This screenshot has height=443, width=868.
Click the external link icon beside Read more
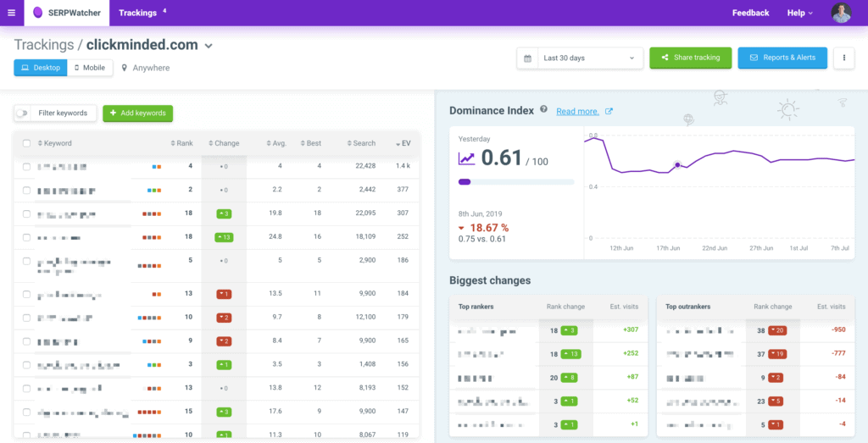[x=608, y=111]
